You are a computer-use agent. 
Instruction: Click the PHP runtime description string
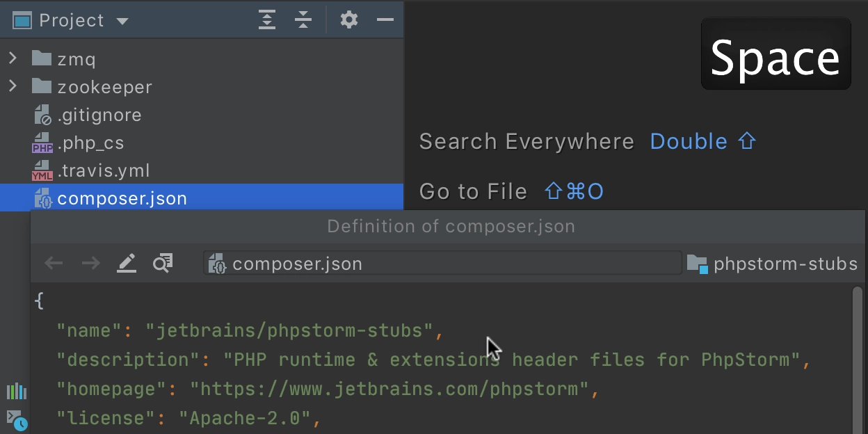(x=512, y=360)
